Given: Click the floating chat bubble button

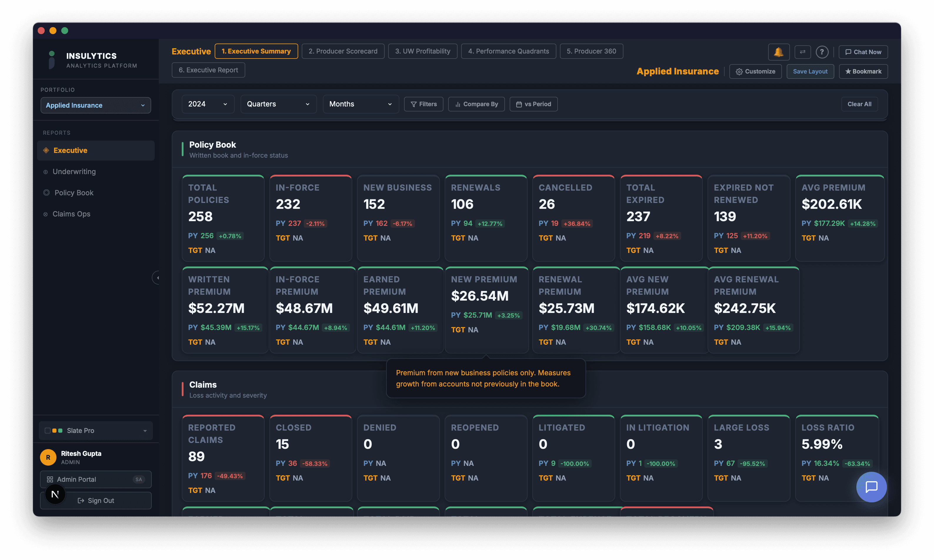Looking at the screenshot, I should (871, 487).
